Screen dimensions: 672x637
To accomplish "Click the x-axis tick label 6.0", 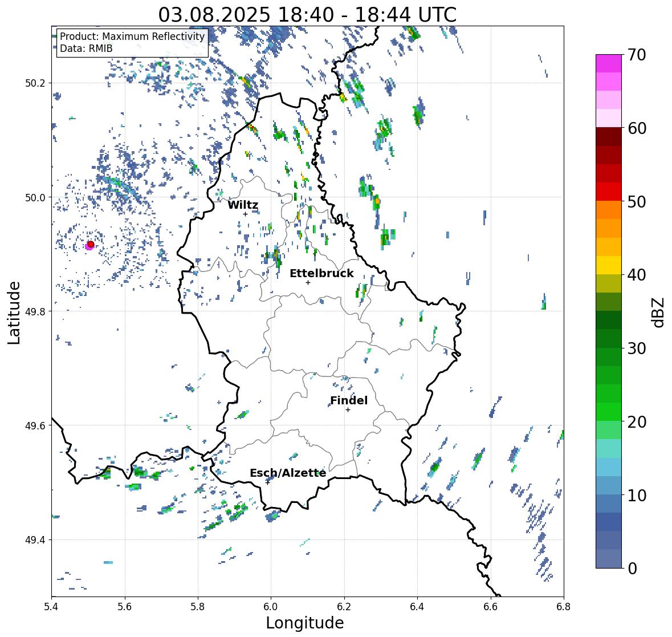I will tap(271, 606).
